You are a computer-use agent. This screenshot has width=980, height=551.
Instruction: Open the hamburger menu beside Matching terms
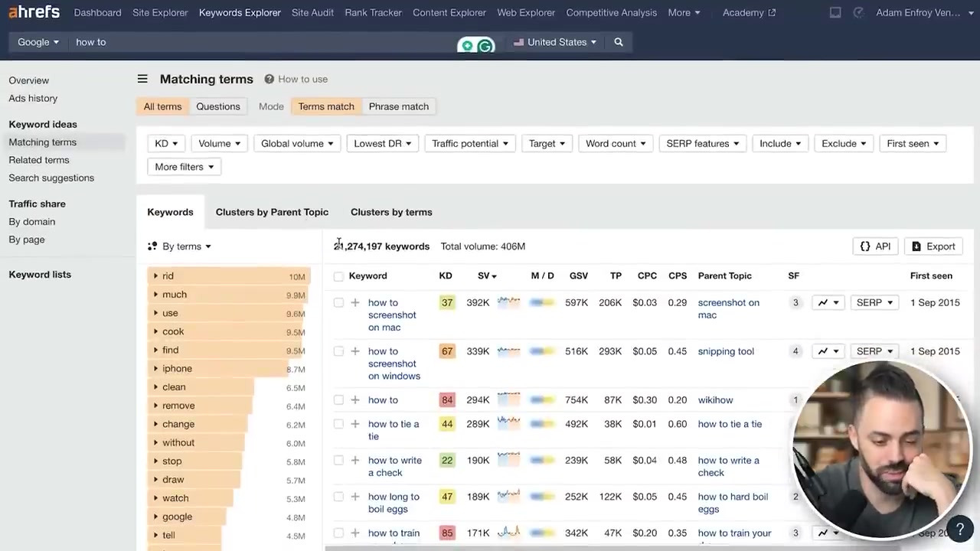click(142, 79)
